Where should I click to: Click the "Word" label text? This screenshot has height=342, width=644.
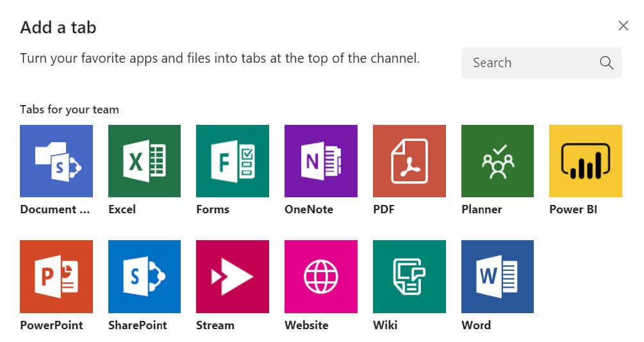[x=476, y=325]
